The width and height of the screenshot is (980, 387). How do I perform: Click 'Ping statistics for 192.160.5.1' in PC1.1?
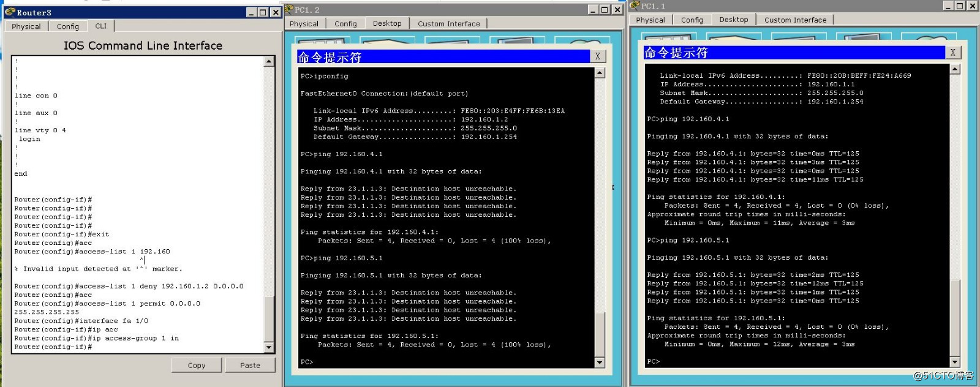point(716,318)
